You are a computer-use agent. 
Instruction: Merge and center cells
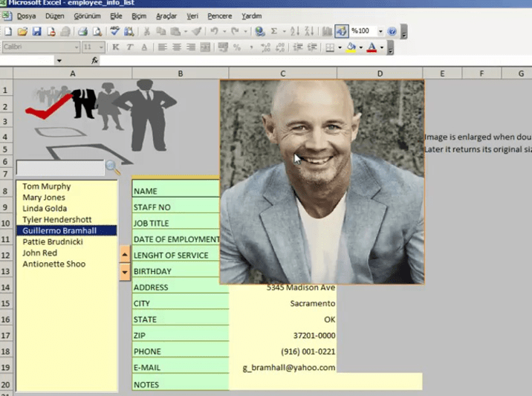(x=205, y=47)
